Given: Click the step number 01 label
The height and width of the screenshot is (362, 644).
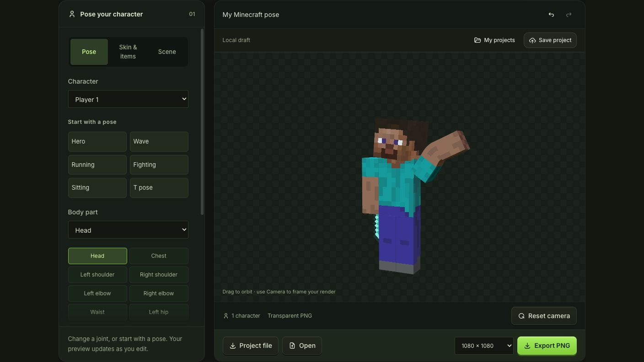Looking at the screenshot, I should 192,14.
